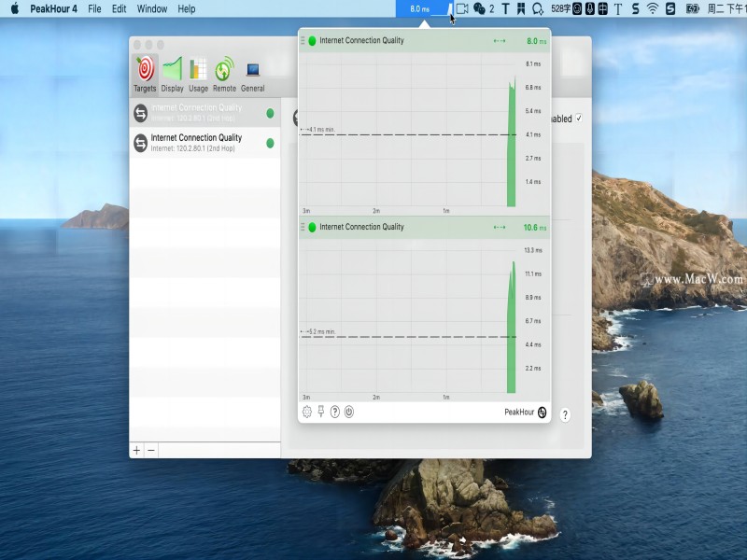Add a new target with the plus button
Screen dimensions: 747x560
[x=136, y=450]
